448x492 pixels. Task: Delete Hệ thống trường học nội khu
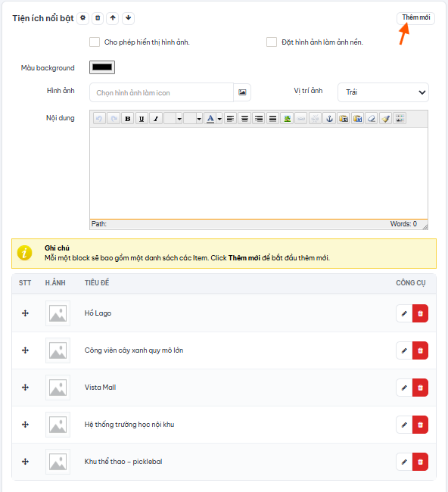point(421,425)
